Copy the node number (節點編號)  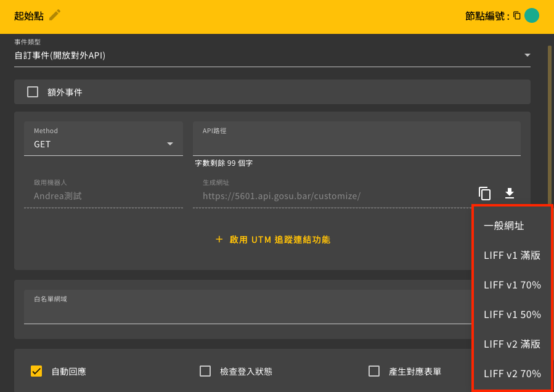(x=517, y=16)
